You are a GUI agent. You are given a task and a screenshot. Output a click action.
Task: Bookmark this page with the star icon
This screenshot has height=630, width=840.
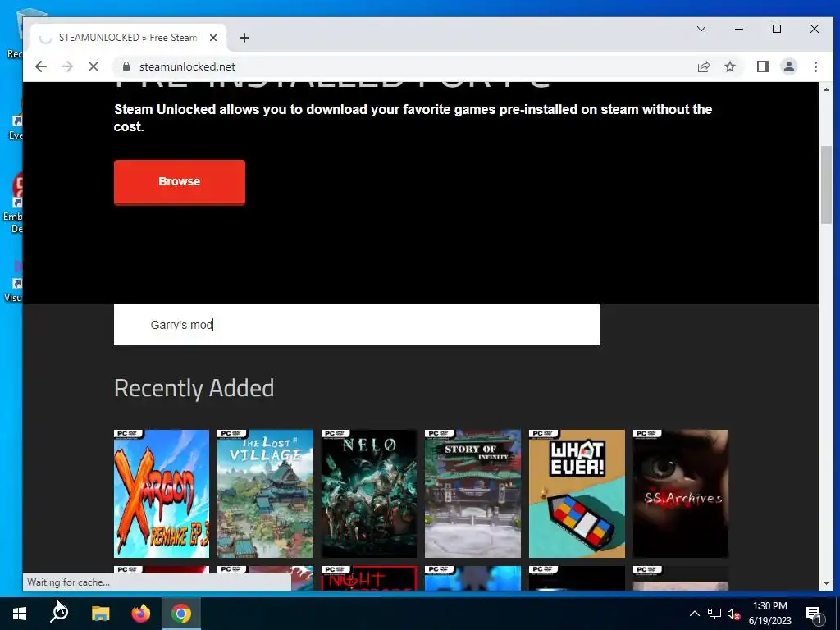729,66
